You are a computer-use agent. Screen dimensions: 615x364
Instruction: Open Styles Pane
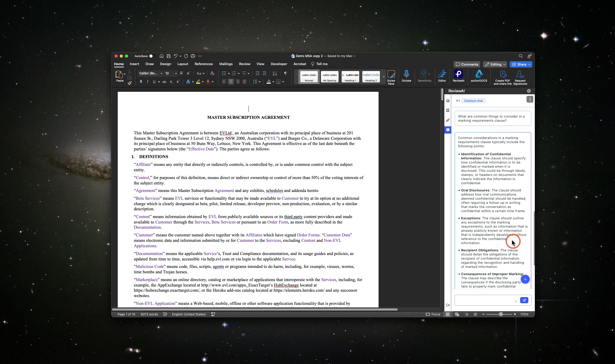click(391, 77)
